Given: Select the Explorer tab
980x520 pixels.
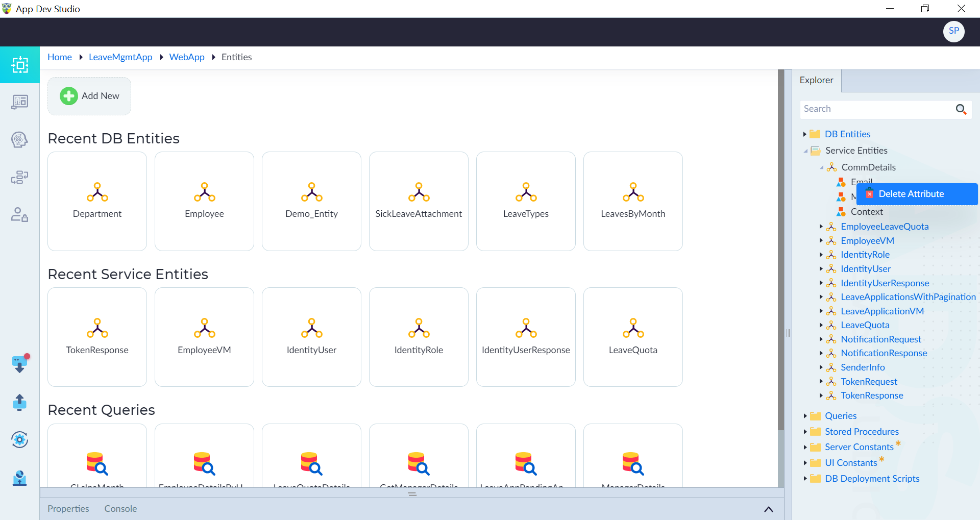Looking at the screenshot, I should [x=816, y=80].
